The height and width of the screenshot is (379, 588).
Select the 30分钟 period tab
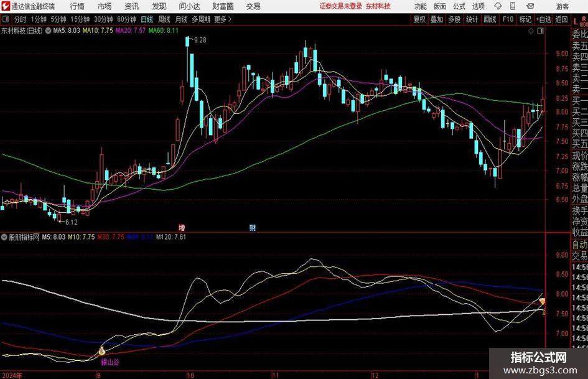(103, 19)
